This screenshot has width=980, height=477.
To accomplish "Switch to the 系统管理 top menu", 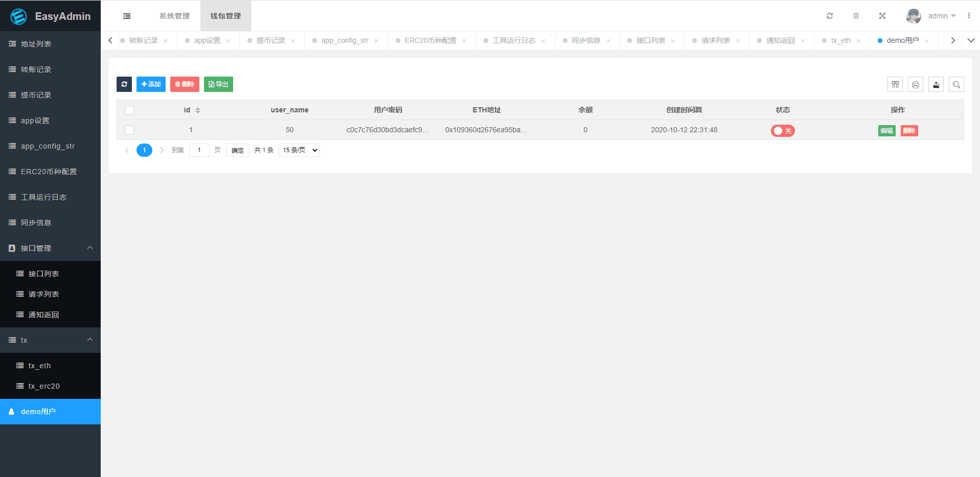I will point(174,16).
